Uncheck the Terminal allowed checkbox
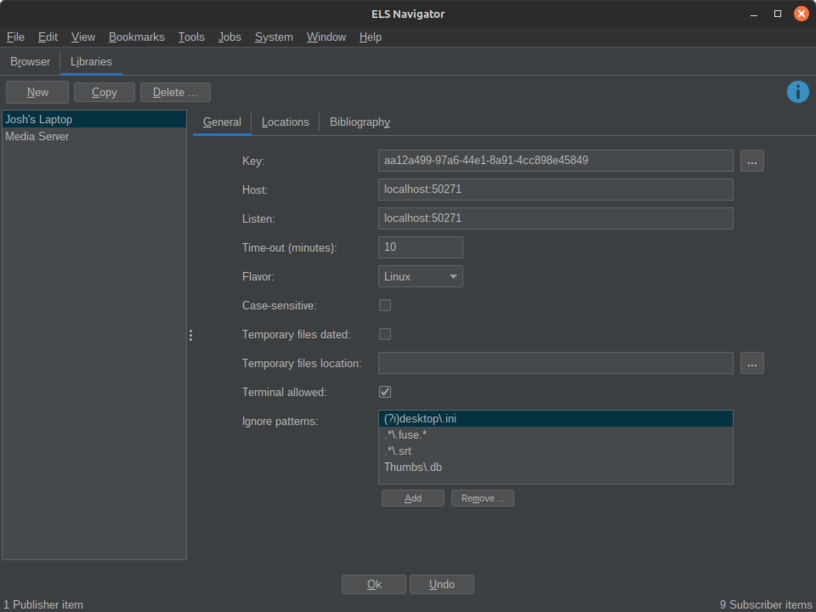This screenshot has height=612, width=816. tap(385, 392)
